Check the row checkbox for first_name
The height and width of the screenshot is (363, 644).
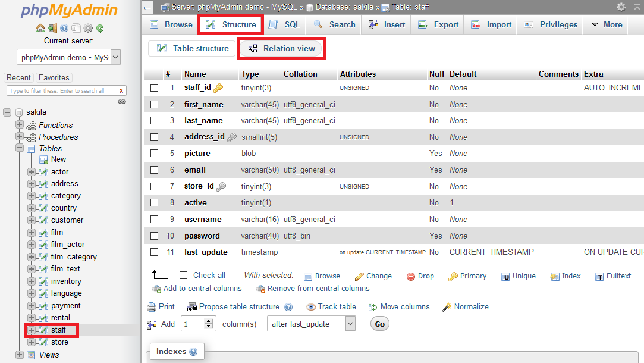(x=155, y=104)
